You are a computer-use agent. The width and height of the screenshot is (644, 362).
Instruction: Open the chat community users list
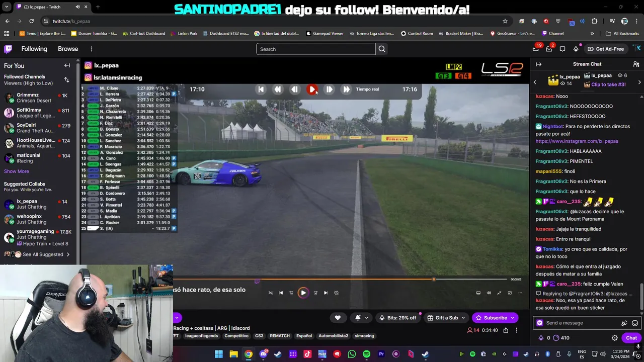coord(636,64)
